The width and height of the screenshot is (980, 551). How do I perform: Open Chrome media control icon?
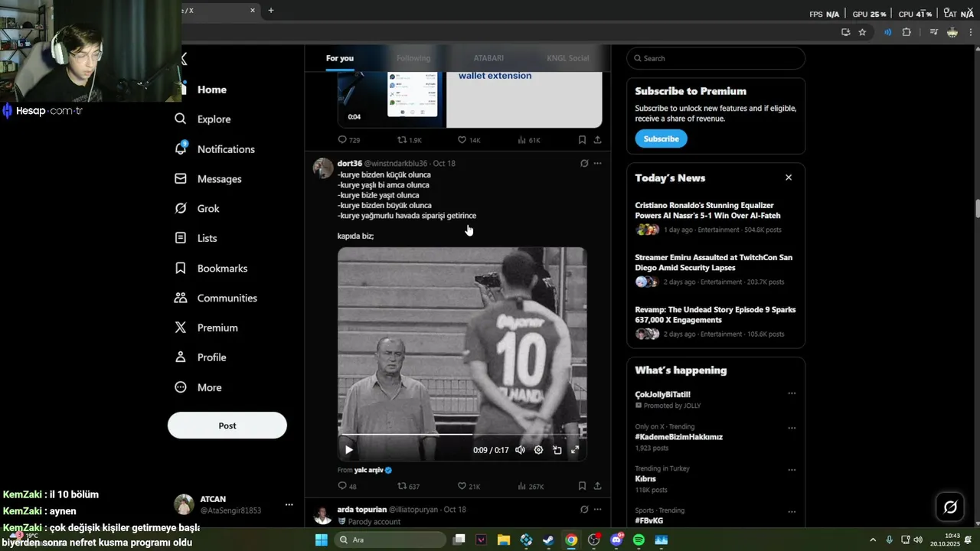933,32
